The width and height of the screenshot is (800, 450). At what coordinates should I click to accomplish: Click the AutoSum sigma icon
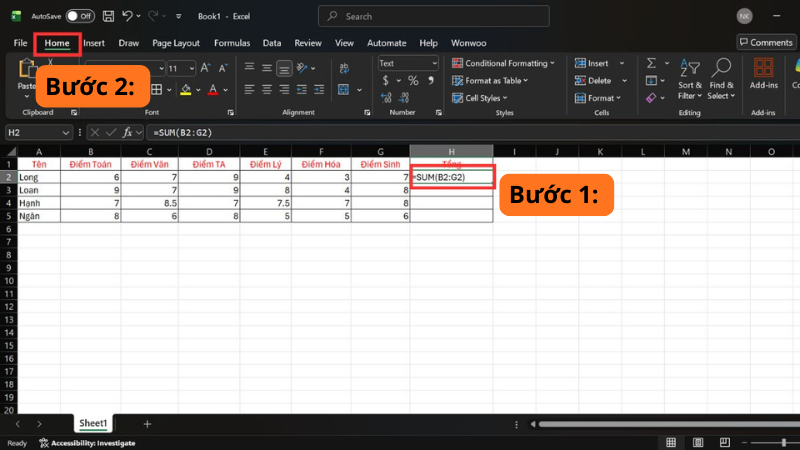651,63
